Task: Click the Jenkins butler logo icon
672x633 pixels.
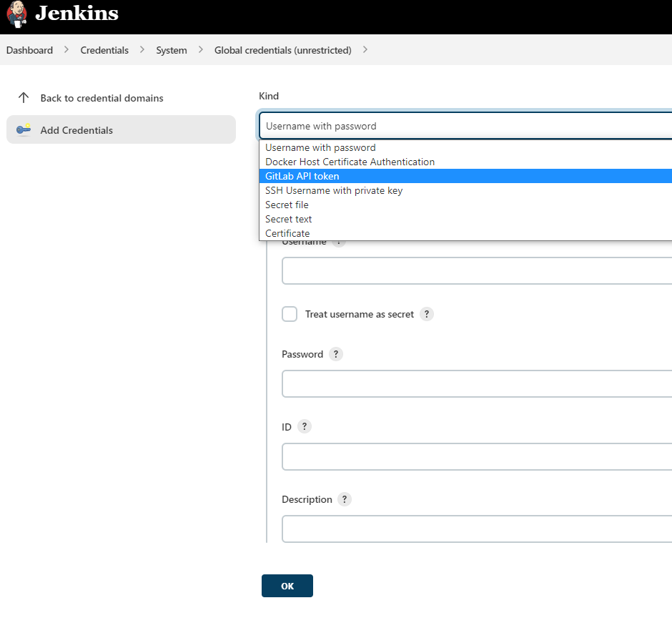Action: (16, 14)
